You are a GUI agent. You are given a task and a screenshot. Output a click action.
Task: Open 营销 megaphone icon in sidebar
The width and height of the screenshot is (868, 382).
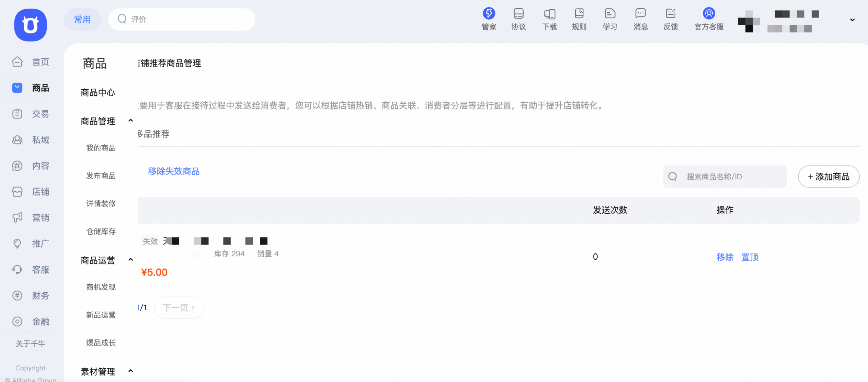pos(17,218)
